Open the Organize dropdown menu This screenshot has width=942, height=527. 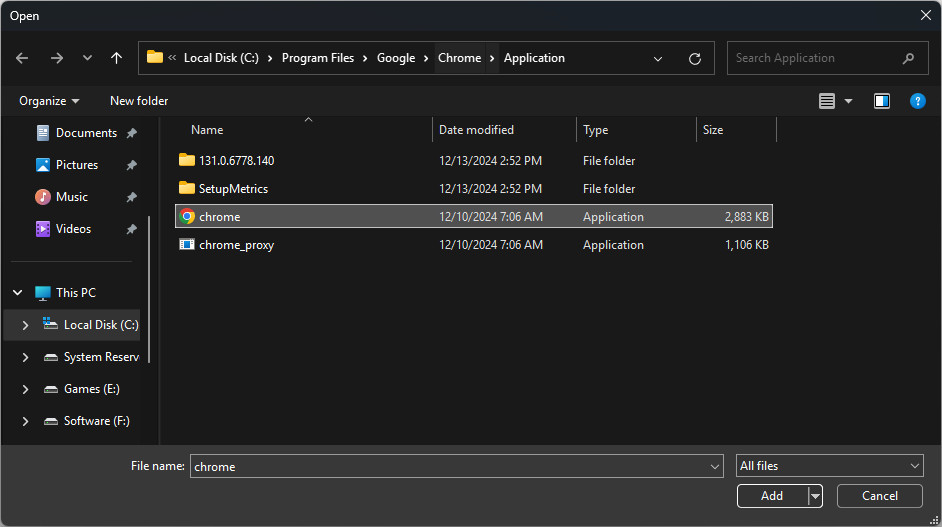coord(49,101)
